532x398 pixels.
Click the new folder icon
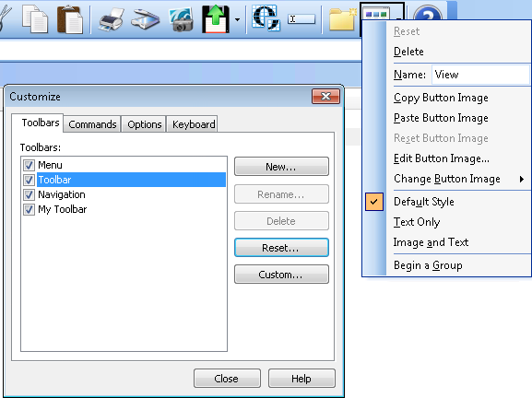click(x=342, y=19)
